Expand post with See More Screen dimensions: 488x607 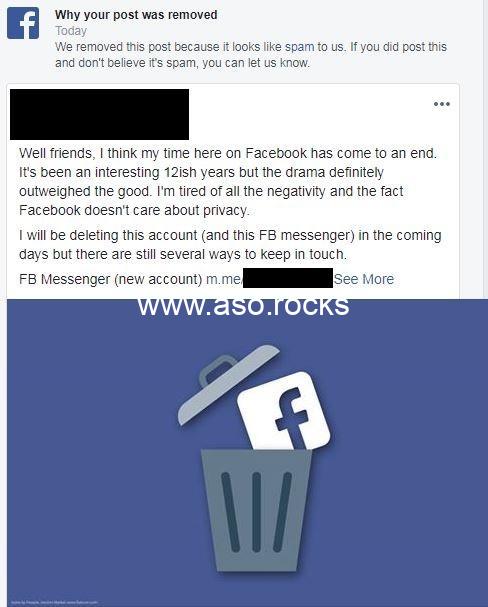[x=364, y=279]
